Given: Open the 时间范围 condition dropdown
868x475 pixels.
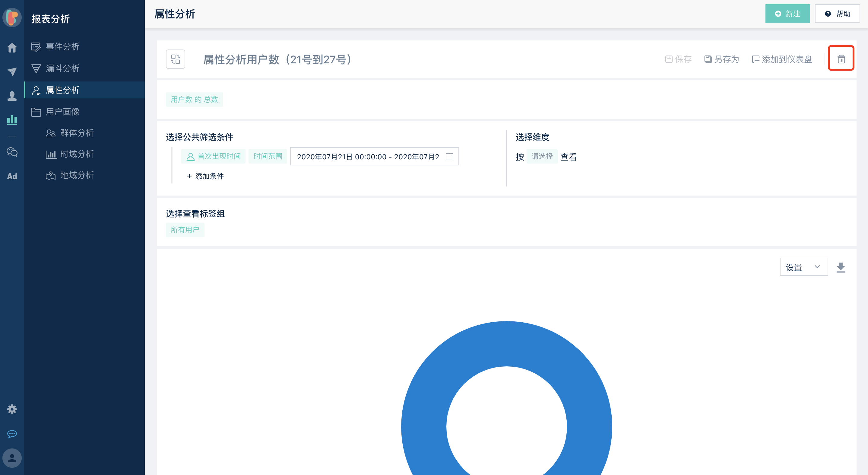Looking at the screenshot, I should tap(268, 156).
